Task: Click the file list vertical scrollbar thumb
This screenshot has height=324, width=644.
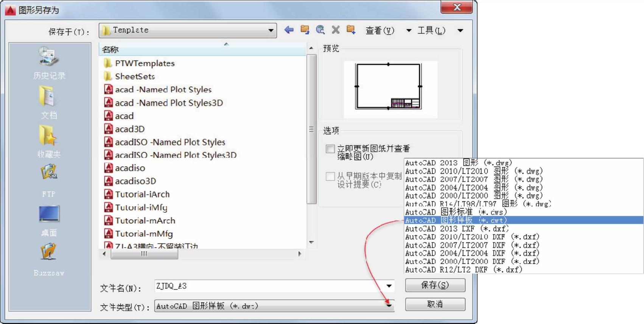Action: tap(311, 129)
